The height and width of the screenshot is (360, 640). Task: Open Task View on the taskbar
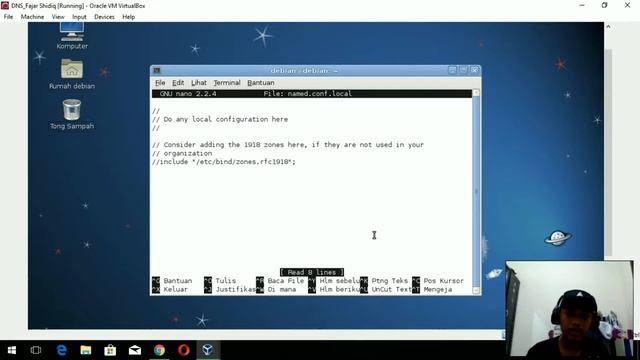[36, 350]
